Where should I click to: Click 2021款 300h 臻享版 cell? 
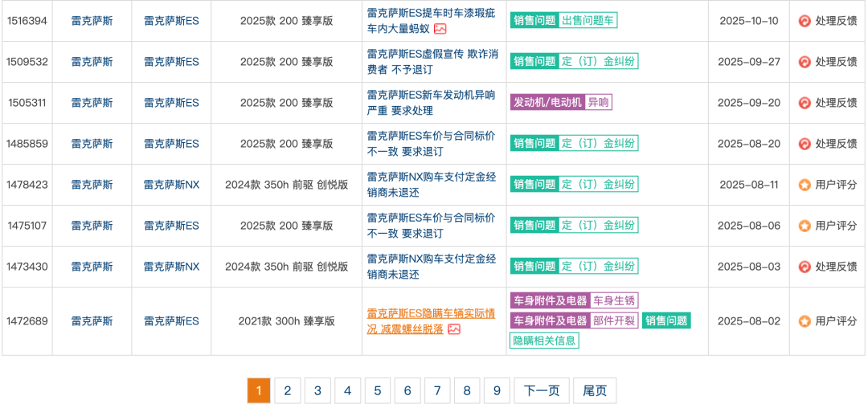pos(286,321)
